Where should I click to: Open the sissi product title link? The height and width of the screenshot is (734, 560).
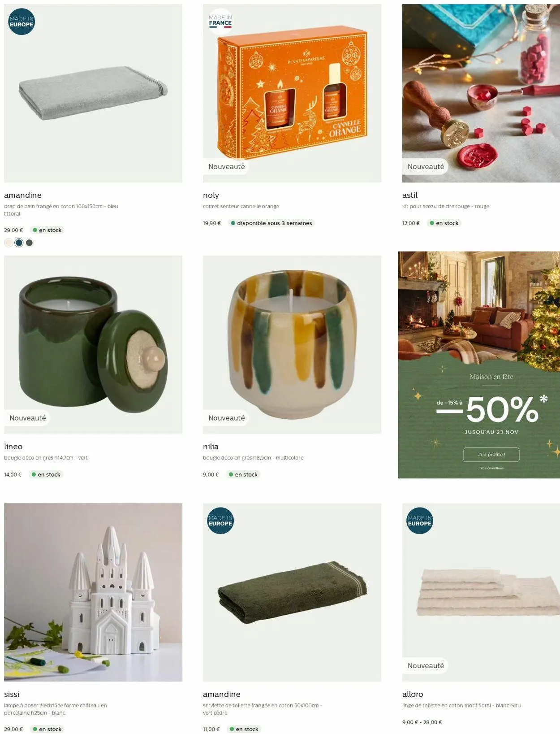[x=12, y=694]
